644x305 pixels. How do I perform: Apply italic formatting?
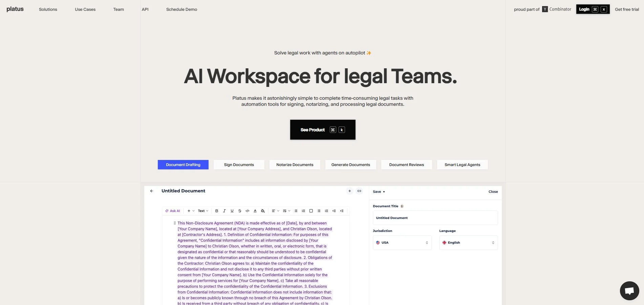pyautogui.click(x=224, y=211)
